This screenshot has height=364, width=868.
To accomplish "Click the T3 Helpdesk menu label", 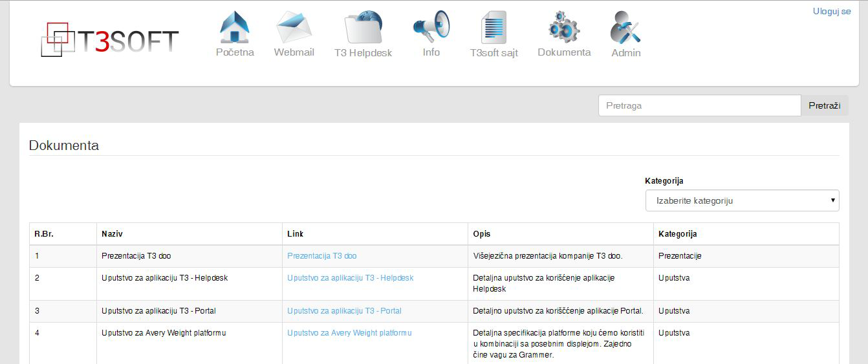I will point(363,53).
